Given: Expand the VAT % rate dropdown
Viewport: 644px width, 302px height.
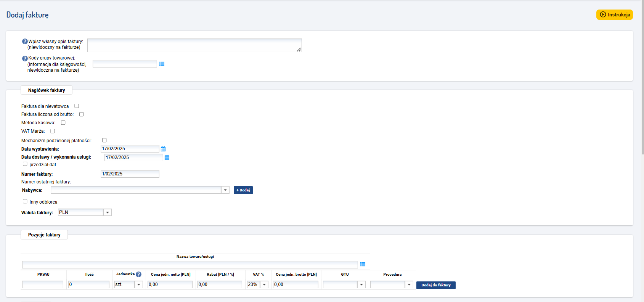Looking at the screenshot, I should 264,284.
